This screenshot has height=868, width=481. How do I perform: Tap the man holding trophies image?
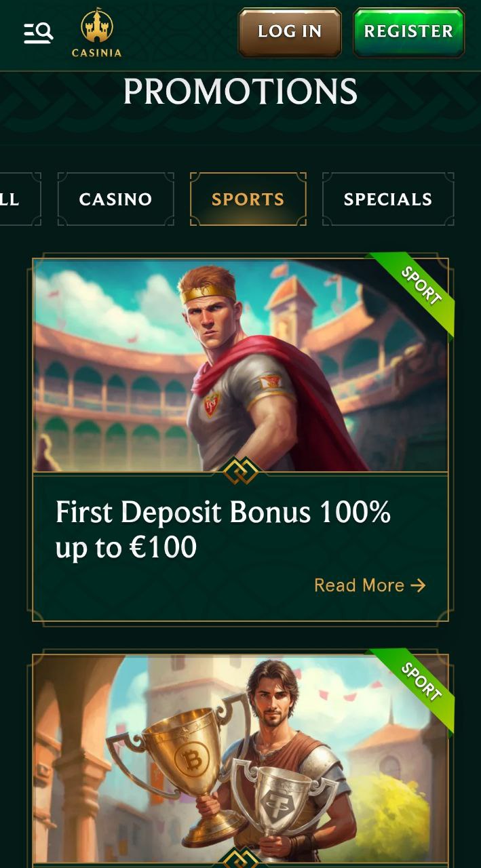tap(241, 759)
